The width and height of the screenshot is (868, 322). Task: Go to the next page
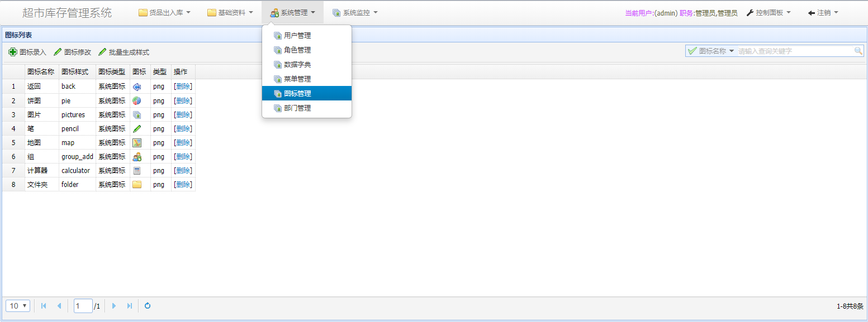click(114, 306)
